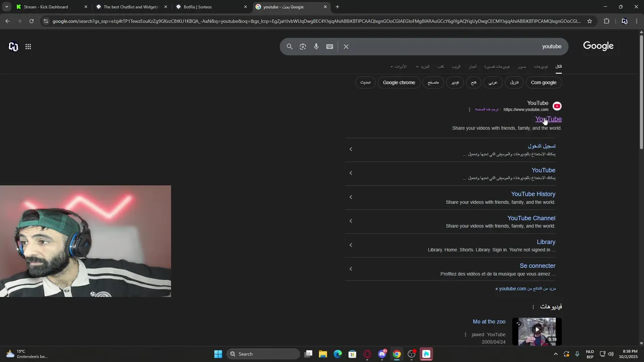Viewport: 644px width, 362px height.
Task: Expand the Se connecter row chevron
Action: point(351,268)
